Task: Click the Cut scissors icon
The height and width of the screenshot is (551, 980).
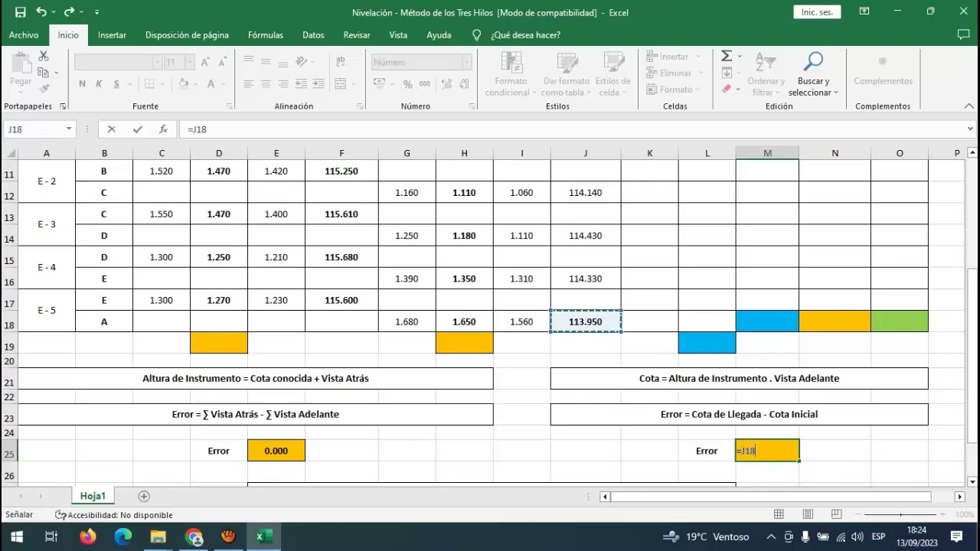Action: 44,56
